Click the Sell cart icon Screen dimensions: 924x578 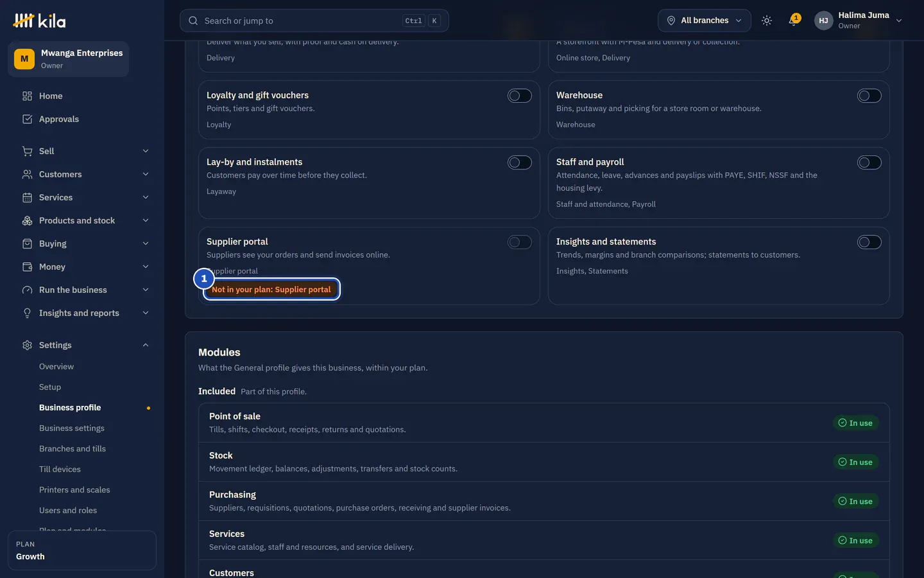coord(27,151)
